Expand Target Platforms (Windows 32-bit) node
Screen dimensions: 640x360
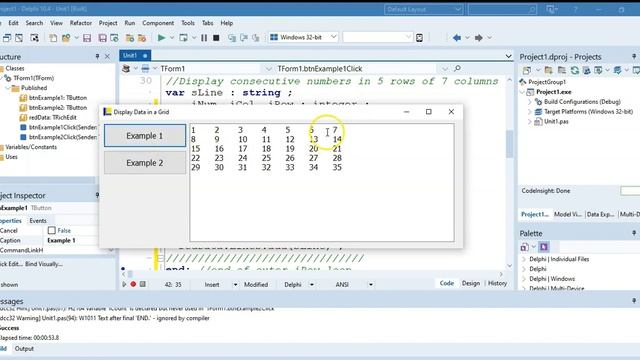coord(530,111)
